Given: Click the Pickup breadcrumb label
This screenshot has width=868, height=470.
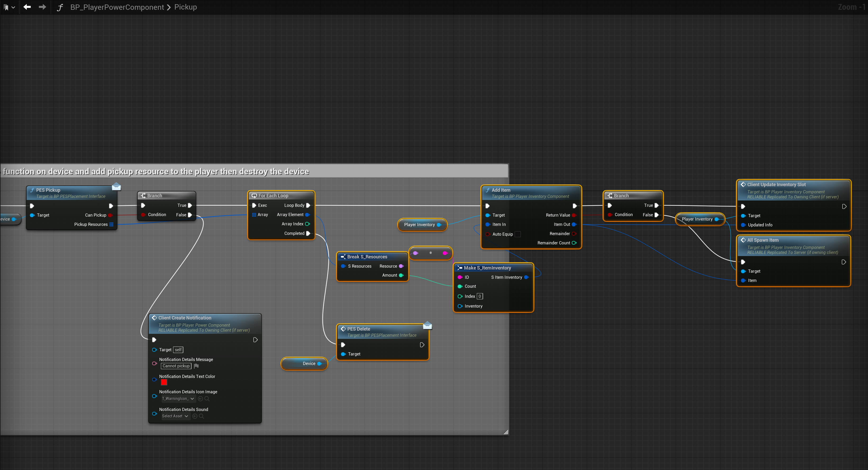Looking at the screenshot, I should [x=185, y=7].
